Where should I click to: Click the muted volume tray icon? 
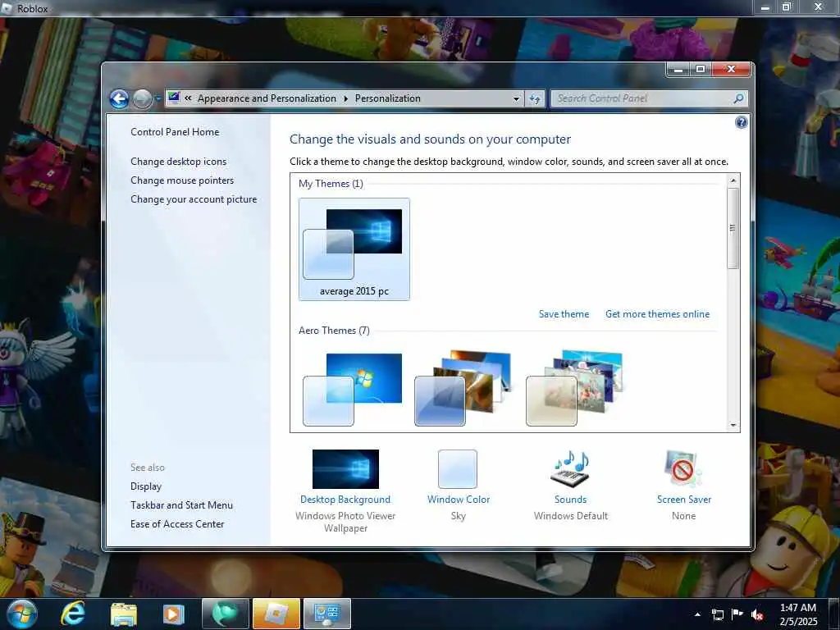[x=757, y=614]
